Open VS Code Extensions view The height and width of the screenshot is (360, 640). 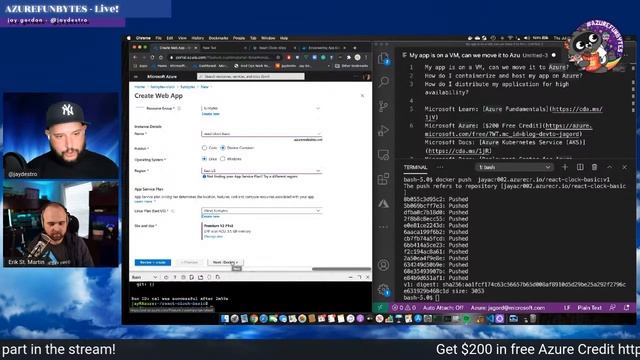(x=383, y=179)
